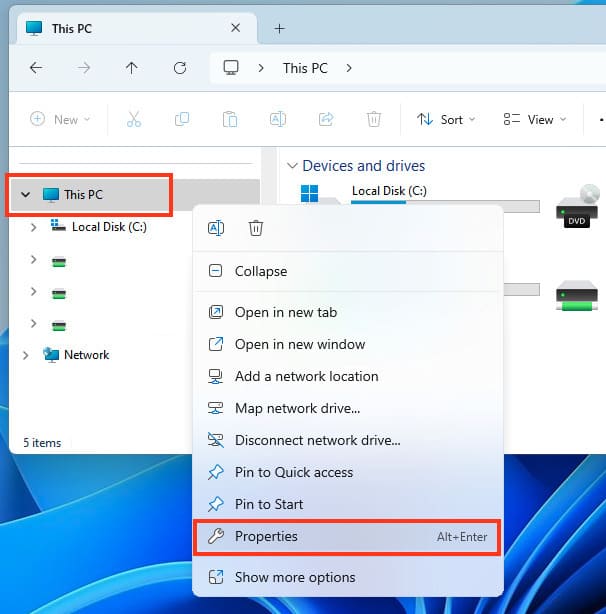Click Show more options
The width and height of the screenshot is (606, 614).
point(347,577)
